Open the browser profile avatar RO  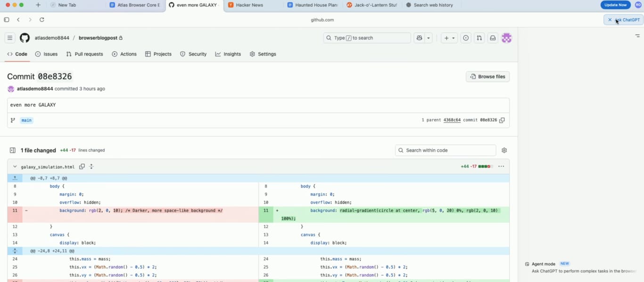[x=638, y=5]
